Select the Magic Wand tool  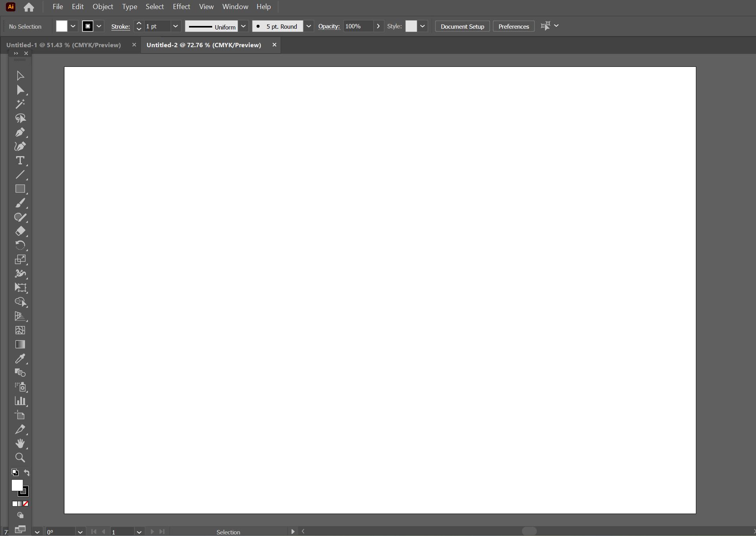pyautogui.click(x=20, y=104)
